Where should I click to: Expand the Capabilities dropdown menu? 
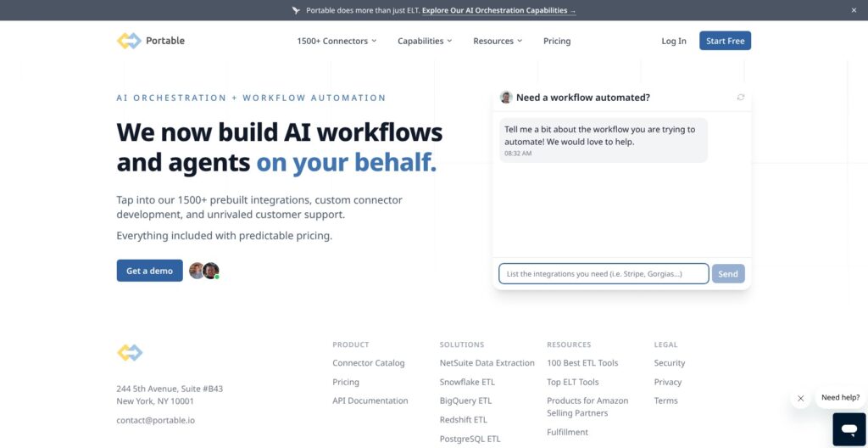pos(425,41)
